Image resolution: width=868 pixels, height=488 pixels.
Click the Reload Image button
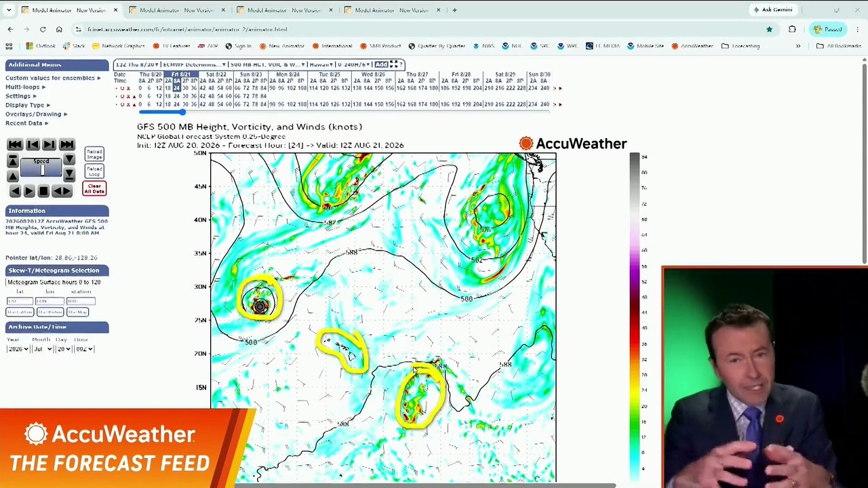[94, 154]
